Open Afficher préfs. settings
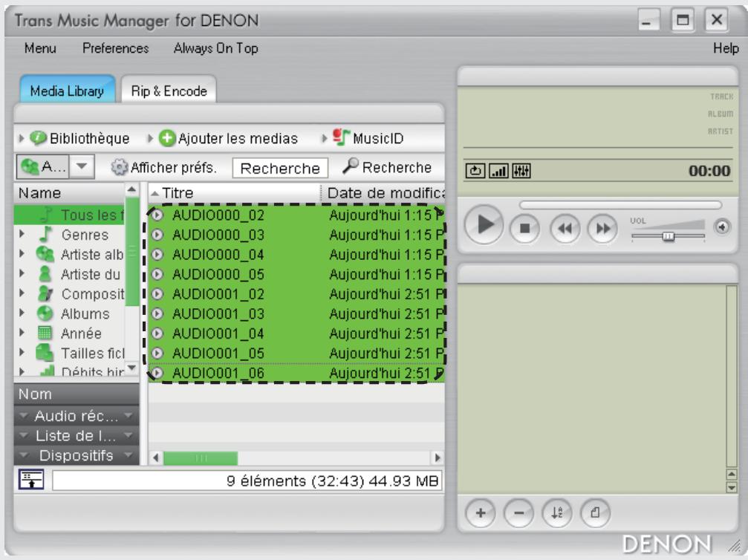 pos(163,167)
